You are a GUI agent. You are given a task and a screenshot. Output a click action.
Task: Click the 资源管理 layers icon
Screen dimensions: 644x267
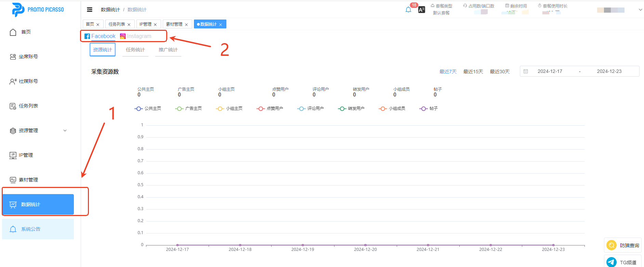(13, 131)
